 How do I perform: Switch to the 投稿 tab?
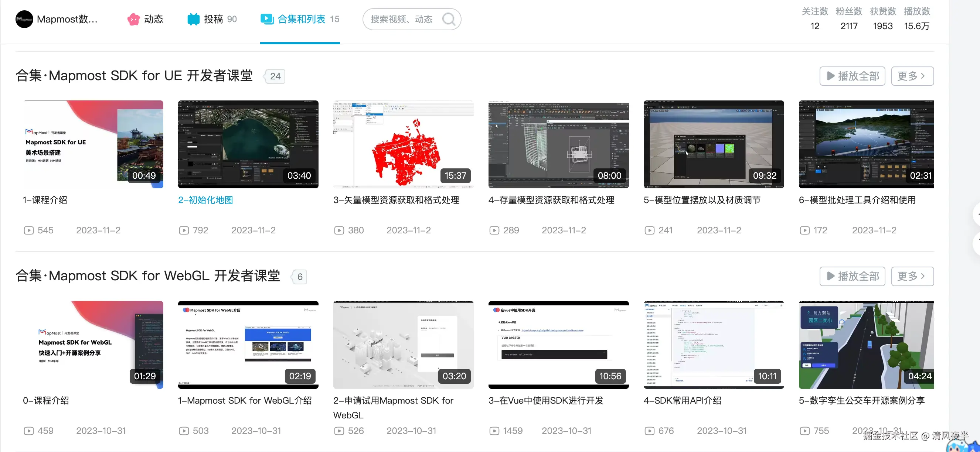click(x=214, y=19)
